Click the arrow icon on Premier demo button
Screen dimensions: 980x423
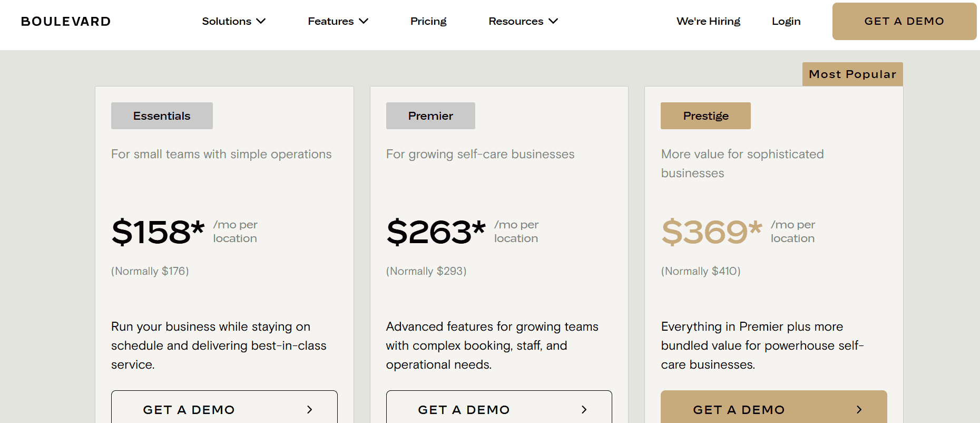point(584,410)
